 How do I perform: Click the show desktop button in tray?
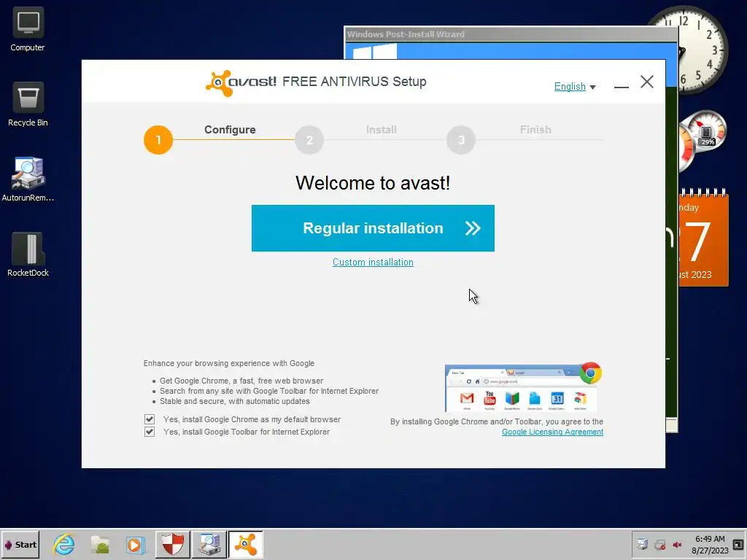pos(738,544)
